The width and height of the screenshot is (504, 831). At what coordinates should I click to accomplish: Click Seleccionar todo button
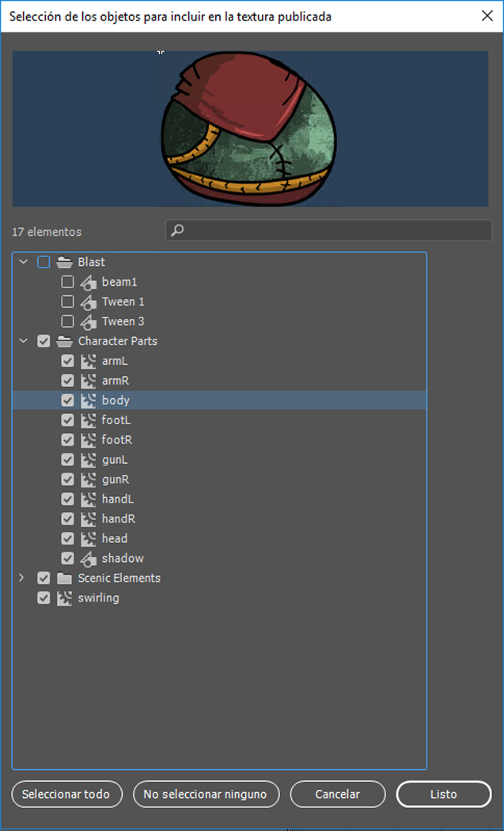coord(66,795)
